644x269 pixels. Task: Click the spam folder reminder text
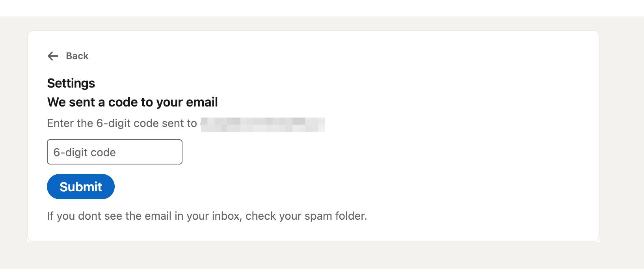pyautogui.click(x=207, y=216)
